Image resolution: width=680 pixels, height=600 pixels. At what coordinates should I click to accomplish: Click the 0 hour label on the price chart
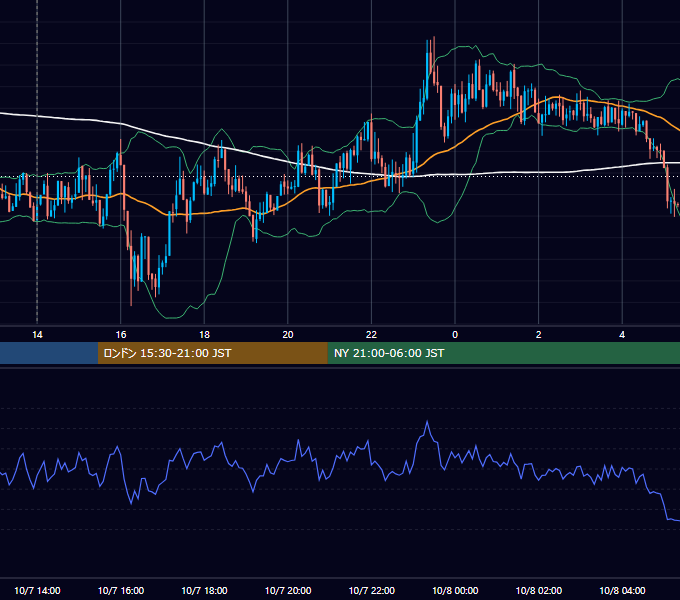(455, 335)
